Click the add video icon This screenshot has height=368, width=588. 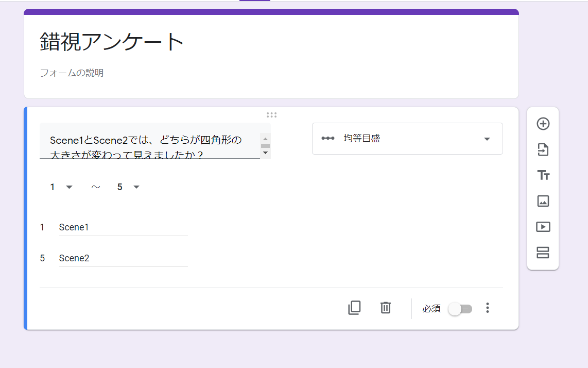(x=543, y=227)
